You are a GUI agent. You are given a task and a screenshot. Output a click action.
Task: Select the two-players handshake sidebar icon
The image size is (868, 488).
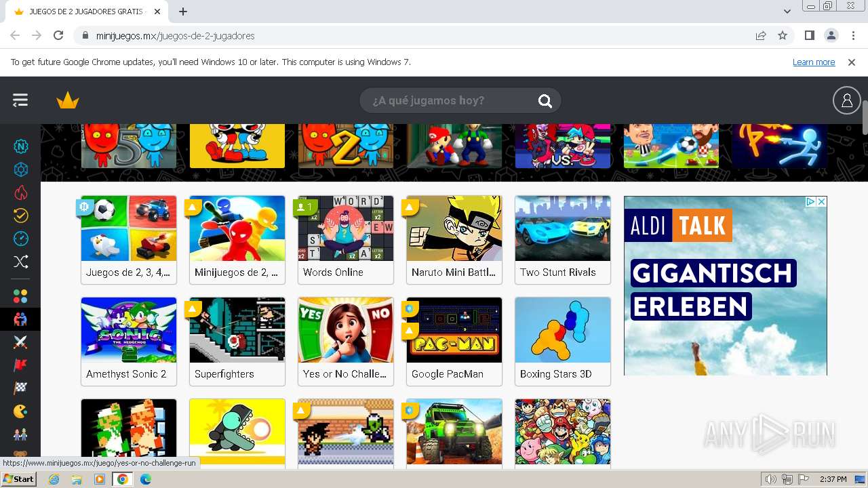pyautogui.click(x=21, y=319)
